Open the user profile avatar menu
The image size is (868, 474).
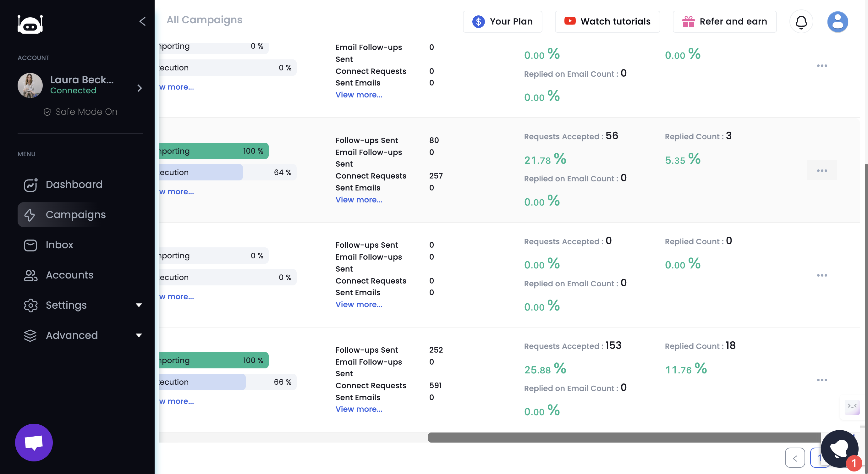click(837, 22)
